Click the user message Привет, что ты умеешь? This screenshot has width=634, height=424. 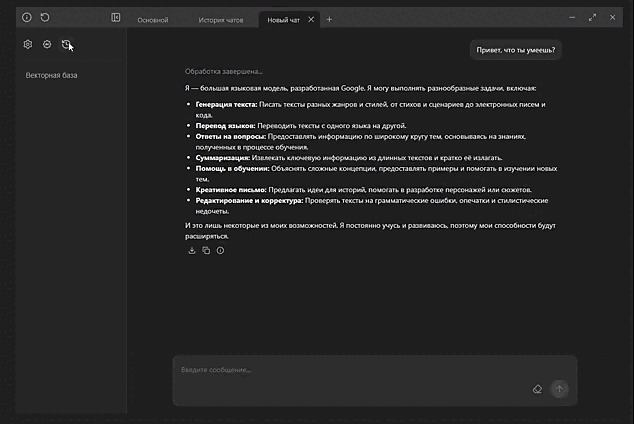tap(516, 50)
